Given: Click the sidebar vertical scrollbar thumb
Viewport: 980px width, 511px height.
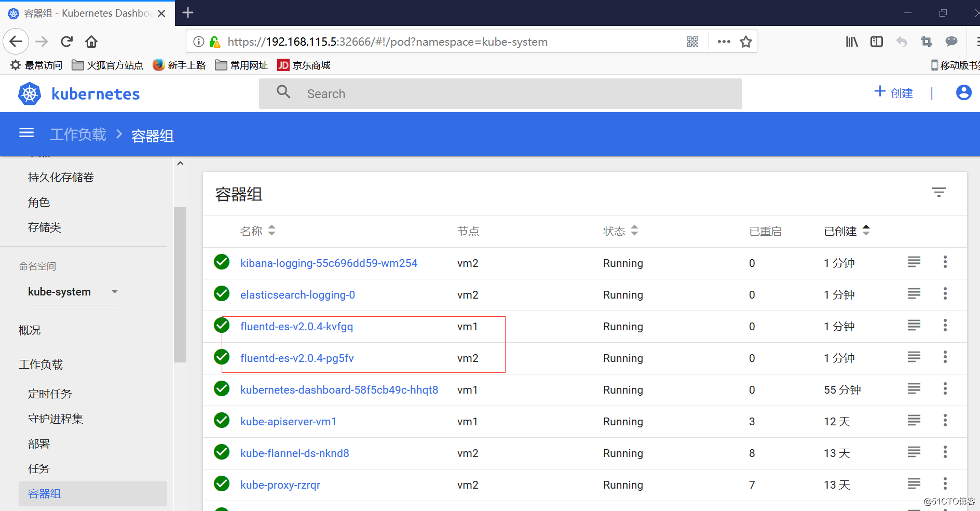Looking at the screenshot, I should pyautogui.click(x=180, y=285).
